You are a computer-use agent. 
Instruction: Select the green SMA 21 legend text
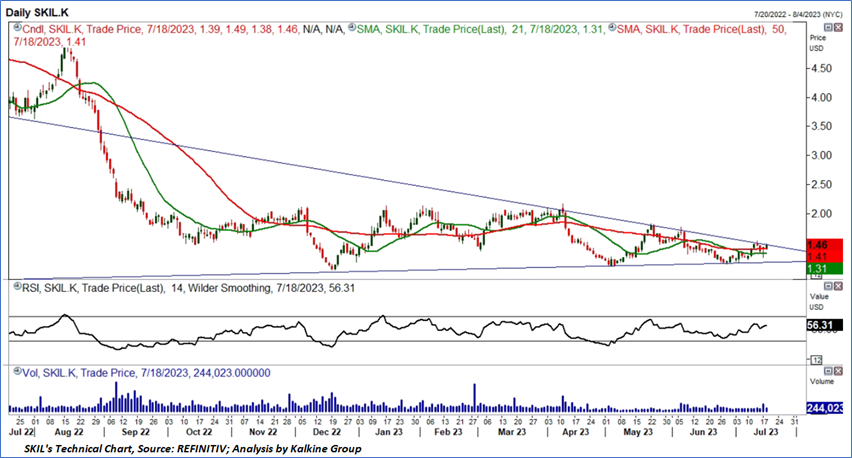click(x=480, y=29)
